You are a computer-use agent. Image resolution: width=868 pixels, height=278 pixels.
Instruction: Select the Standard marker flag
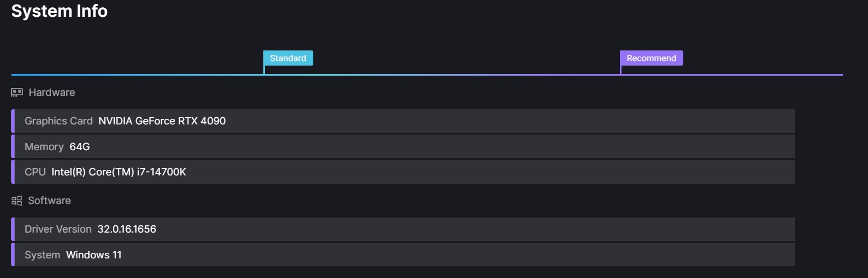tap(288, 58)
